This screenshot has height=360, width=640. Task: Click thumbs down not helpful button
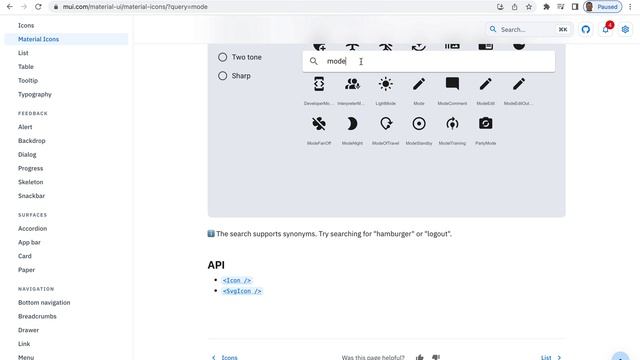pos(436,357)
